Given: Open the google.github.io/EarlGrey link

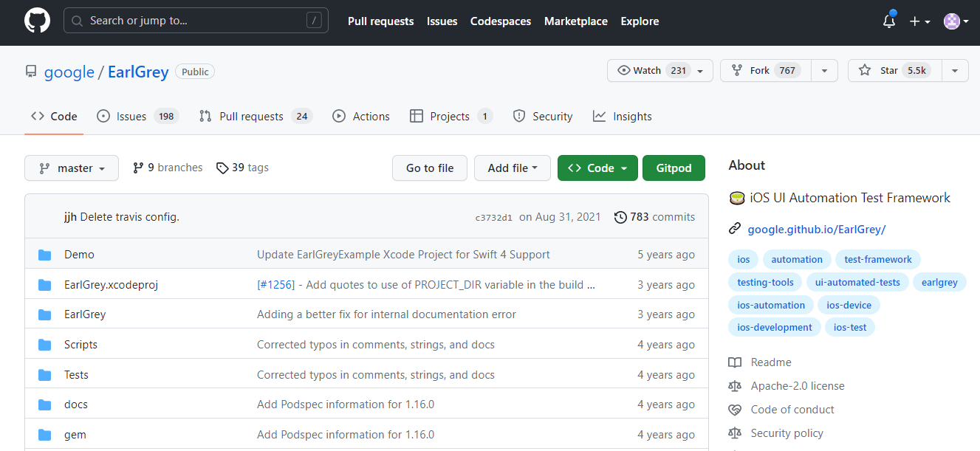Looking at the screenshot, I should point(816,230).
